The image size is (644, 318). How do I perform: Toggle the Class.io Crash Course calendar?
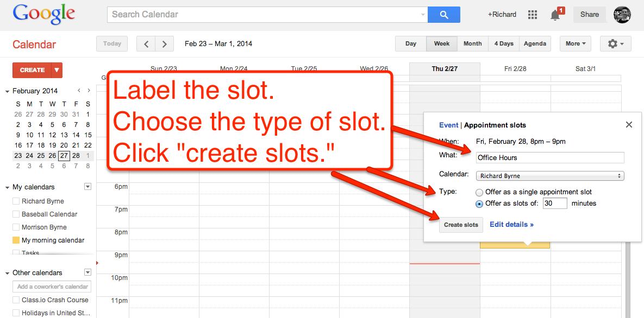(x=16, y=300)
